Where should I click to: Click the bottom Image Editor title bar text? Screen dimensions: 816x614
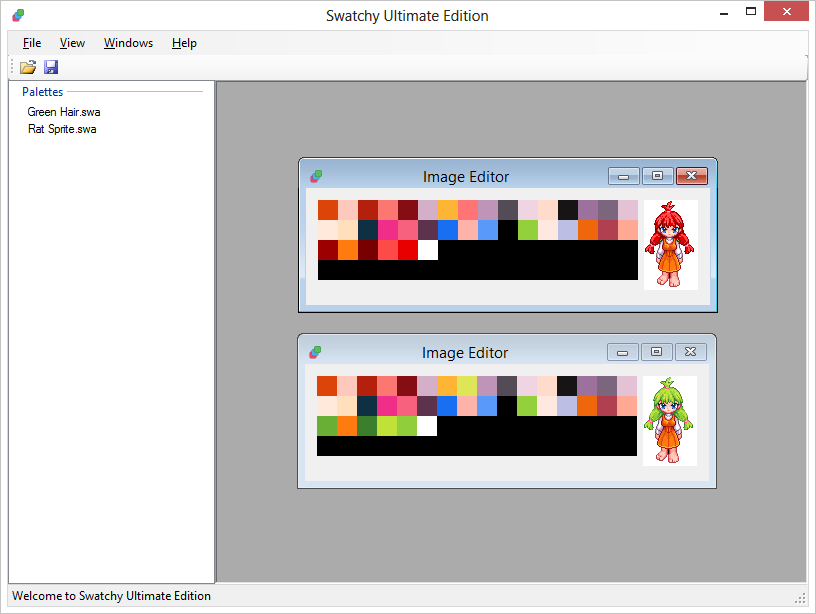click(465, 353)
